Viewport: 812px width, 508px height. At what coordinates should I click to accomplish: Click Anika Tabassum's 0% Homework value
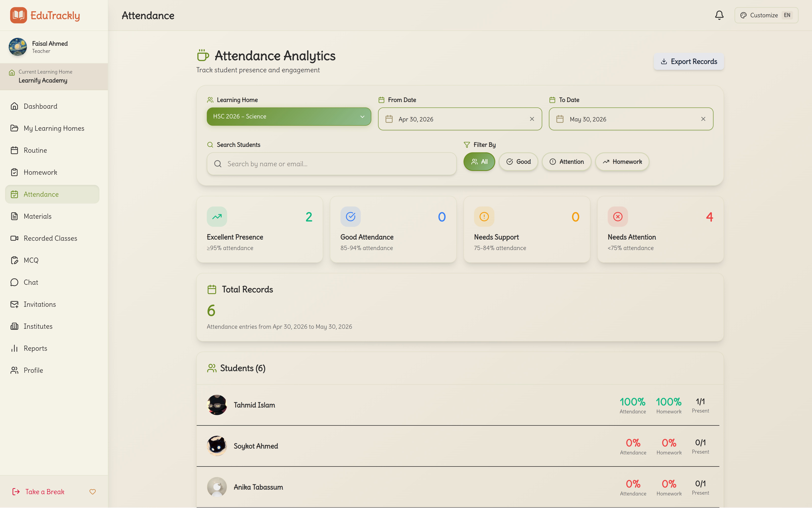[669, 484]
